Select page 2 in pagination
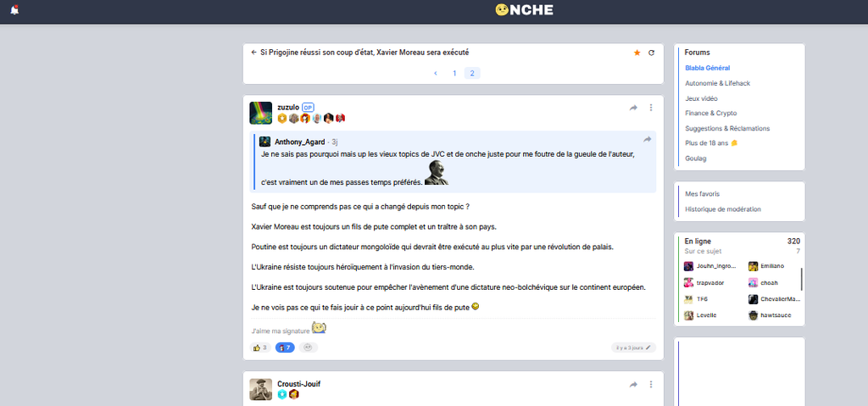This screenshot has height=406, width=868. (x=472, y=73)
